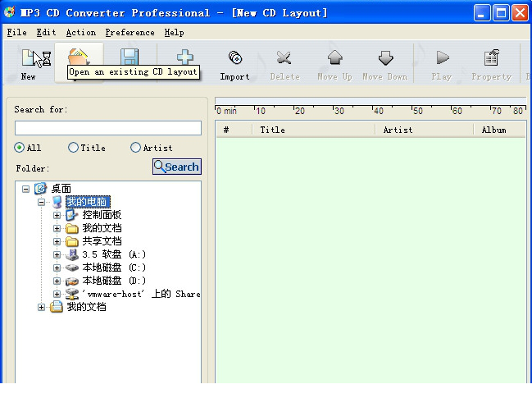This screenshot has width=532, height=398.
Task: Click the Play toolbar icon
Action: 442,57
